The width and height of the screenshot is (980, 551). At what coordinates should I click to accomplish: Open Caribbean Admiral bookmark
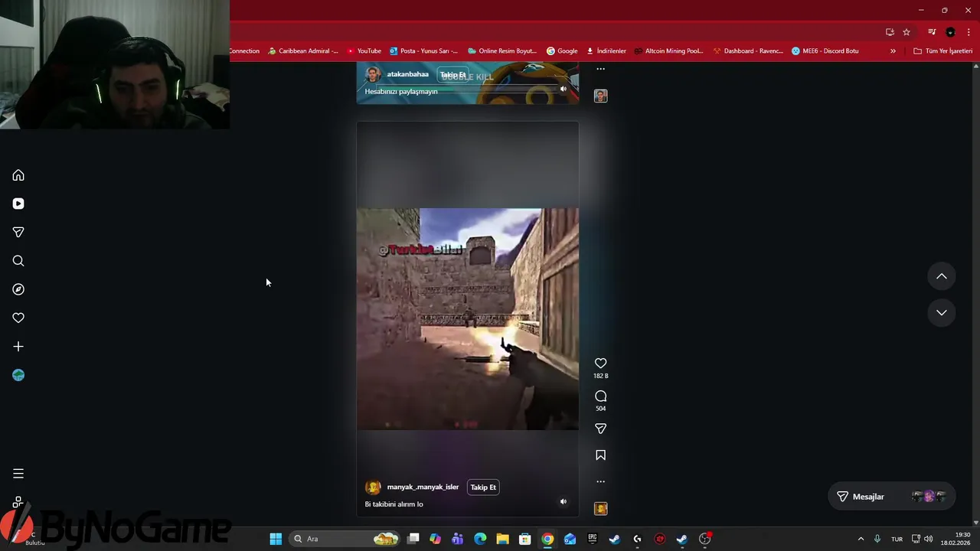coord(303,51)
